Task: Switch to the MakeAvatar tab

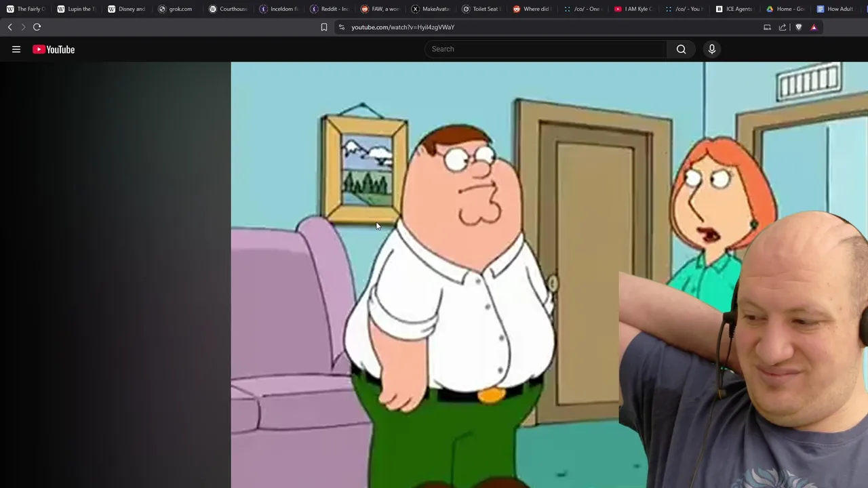Action: coord(431,9)
